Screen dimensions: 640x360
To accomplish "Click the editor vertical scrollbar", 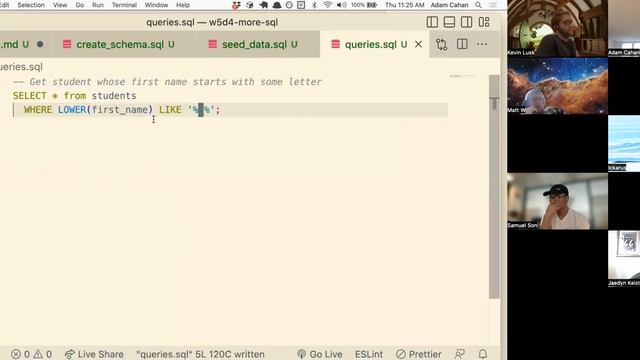I will pos(494,186).
